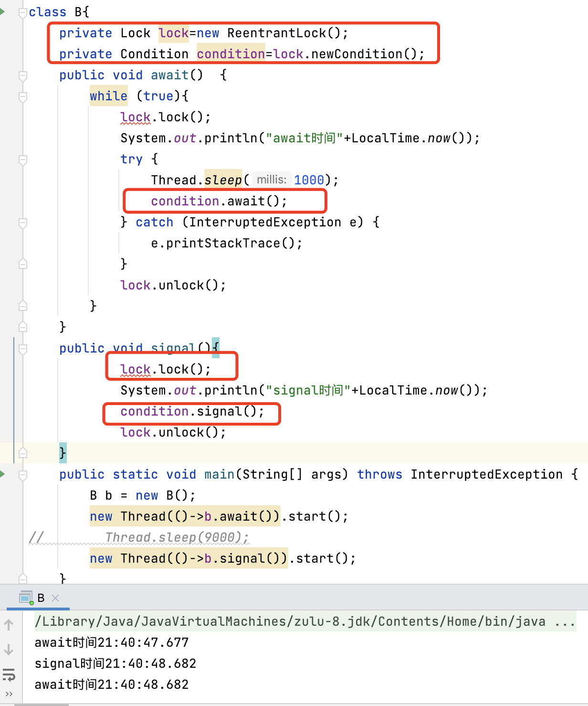Image resolution: width=588 pixels, height=706 pixels.
Task: Click the commented Thread.sleep(9000) line
Action: pyautogui.click(x=177, y=537)
